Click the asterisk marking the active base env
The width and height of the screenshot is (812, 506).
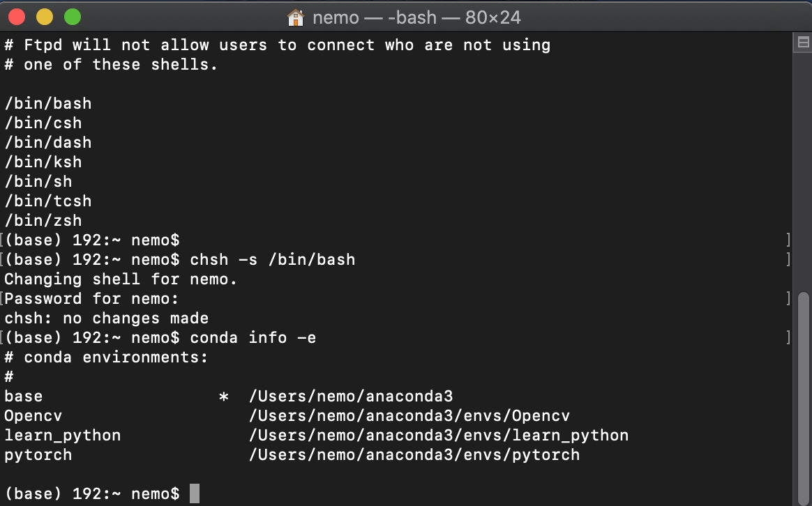coord(224,397)
